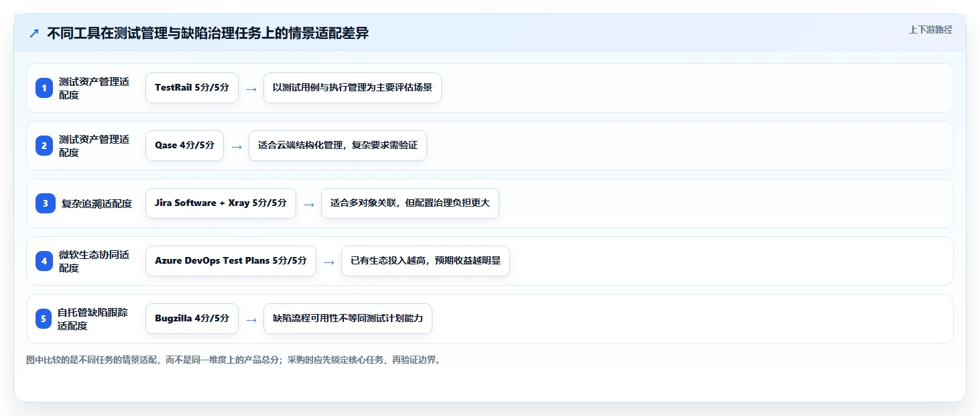Viewport: 980px width, 416px height.
Task: Click 适合多对象关联 description box
Action: click(410, 203)
